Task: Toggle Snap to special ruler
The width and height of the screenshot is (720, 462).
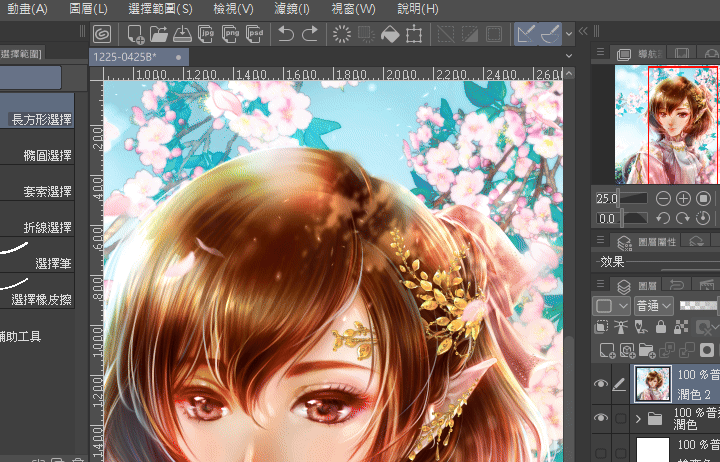Action: (x=550, y=34)
